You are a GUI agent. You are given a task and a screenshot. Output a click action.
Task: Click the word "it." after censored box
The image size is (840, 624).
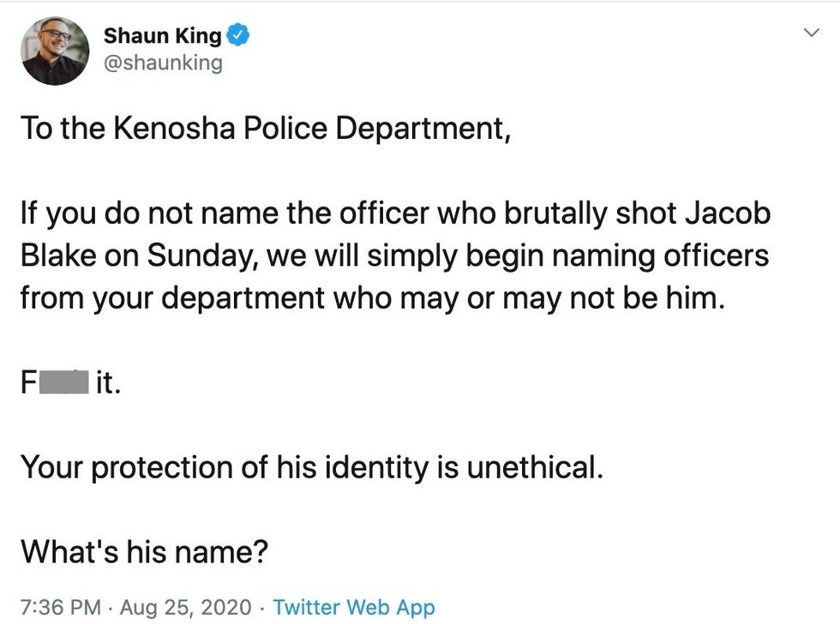click(x=107, y=383)
